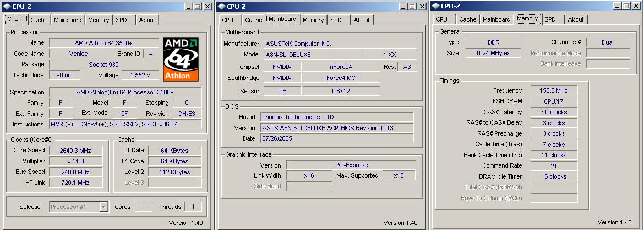Click the 2T Command Rate value
The image size is (644, 230).
pos(554,166)
